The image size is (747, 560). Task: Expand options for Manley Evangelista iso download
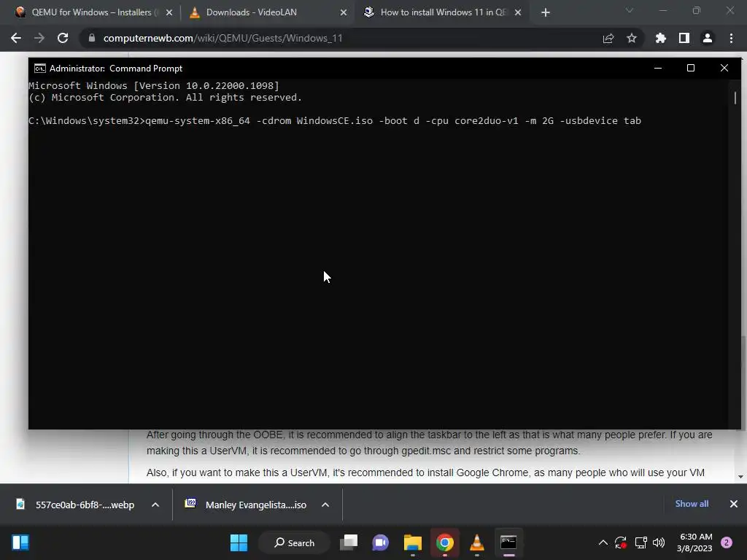coord(325,505)
